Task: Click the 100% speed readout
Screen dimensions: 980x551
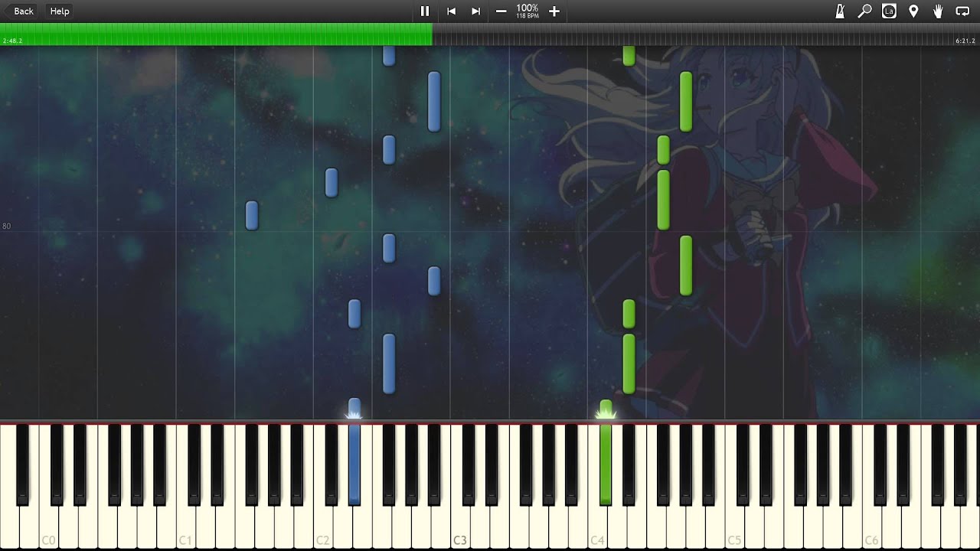Action: click(528, 8)
